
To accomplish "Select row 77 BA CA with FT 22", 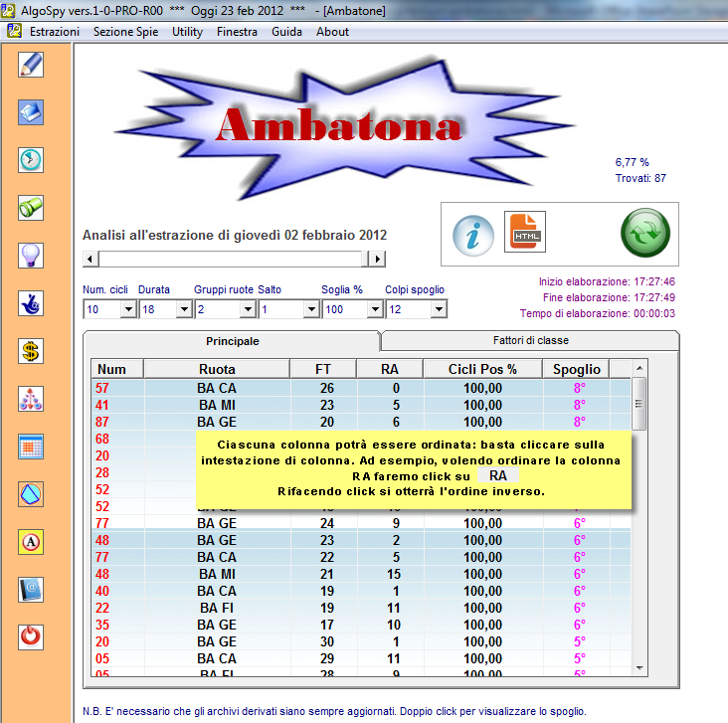I will point(361,557).
